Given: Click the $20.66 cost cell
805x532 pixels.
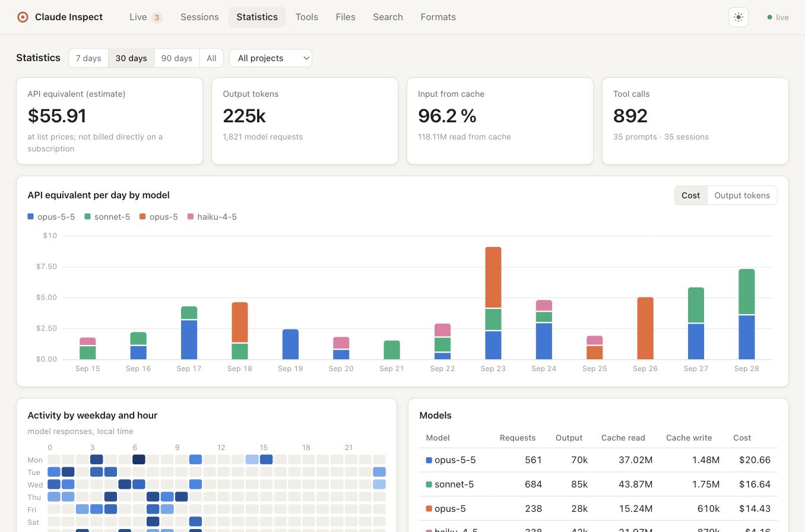Looking at the screenshot, I should (755, 460).
